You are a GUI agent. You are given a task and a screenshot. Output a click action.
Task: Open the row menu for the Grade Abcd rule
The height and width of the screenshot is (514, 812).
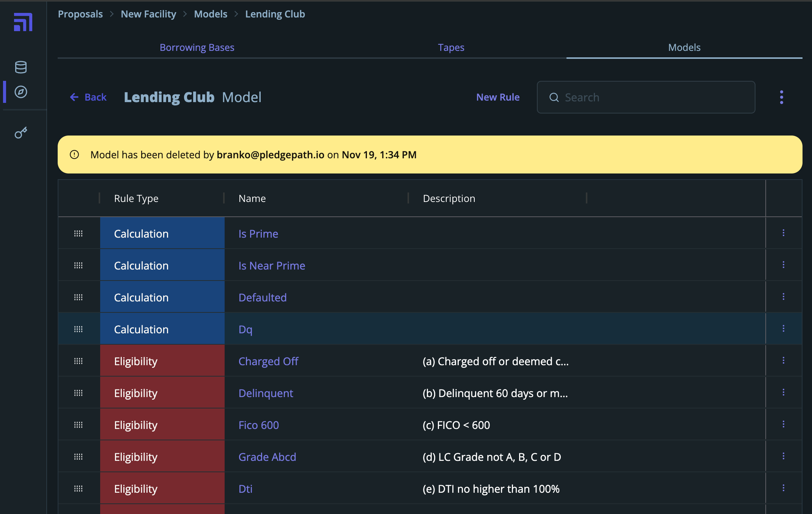[x=783, y=456]
